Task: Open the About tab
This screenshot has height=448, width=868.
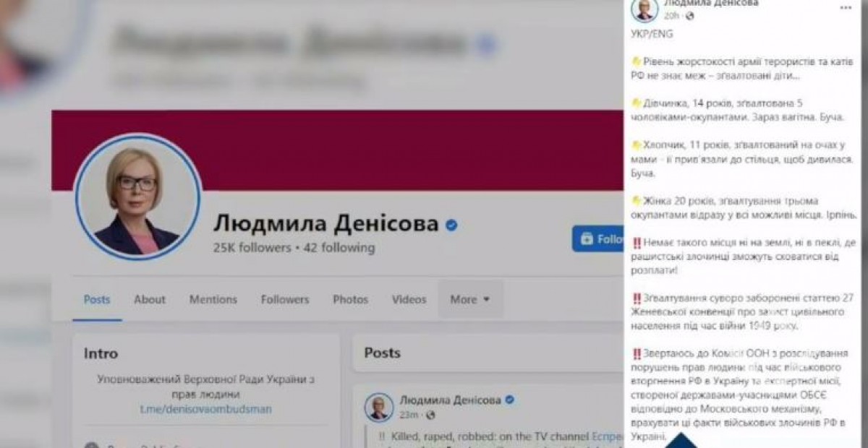Action: pyautogui.click(x=150, y=299)
